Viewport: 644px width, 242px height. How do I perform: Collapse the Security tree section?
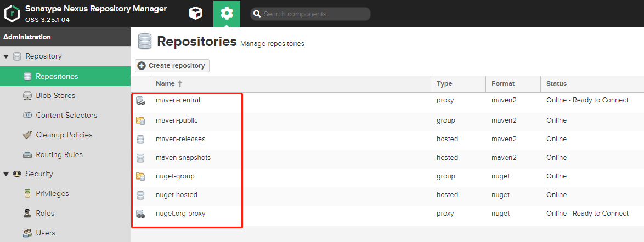7,174
